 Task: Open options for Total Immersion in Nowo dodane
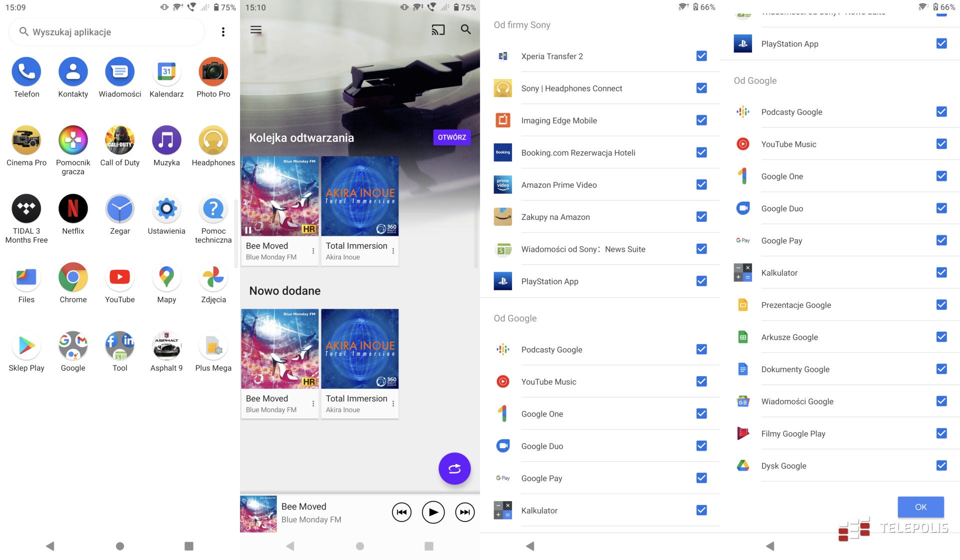pyautogui.click(x=393, y=404)
